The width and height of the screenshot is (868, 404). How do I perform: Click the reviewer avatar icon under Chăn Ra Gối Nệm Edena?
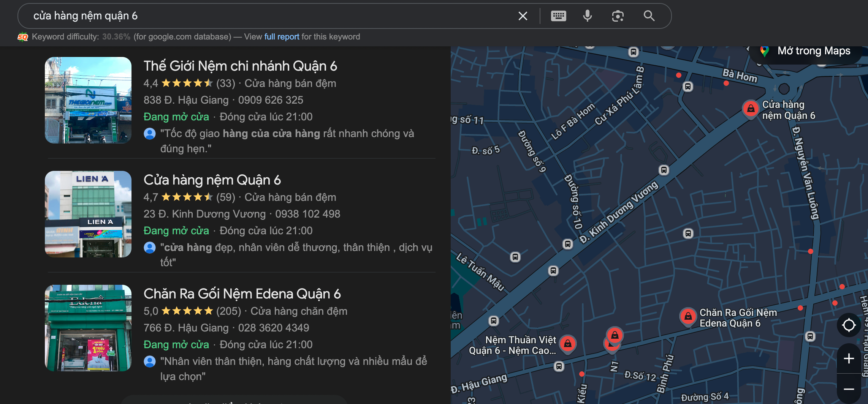click(x=150, y=361)
